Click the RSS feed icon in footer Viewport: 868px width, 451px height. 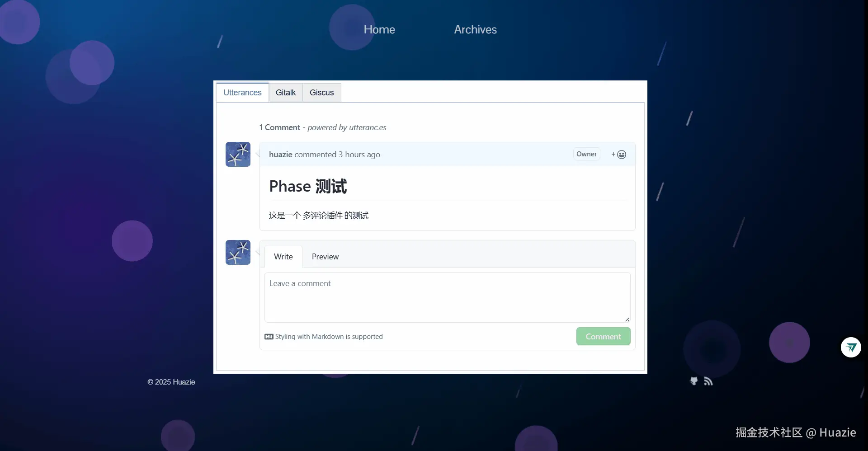coord(708,381)
